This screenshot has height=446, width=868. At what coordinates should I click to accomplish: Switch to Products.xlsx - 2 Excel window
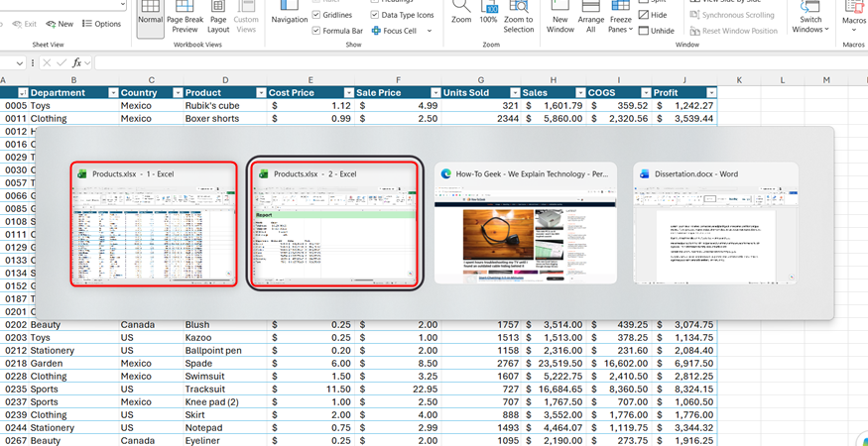point(334,224)
